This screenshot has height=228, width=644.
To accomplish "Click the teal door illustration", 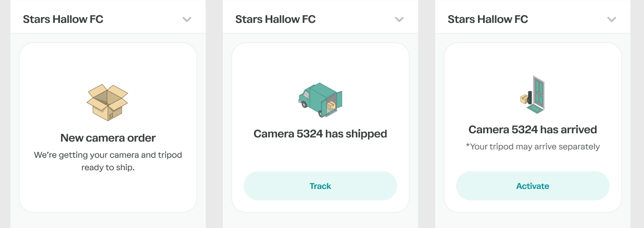I will point(538,95).
